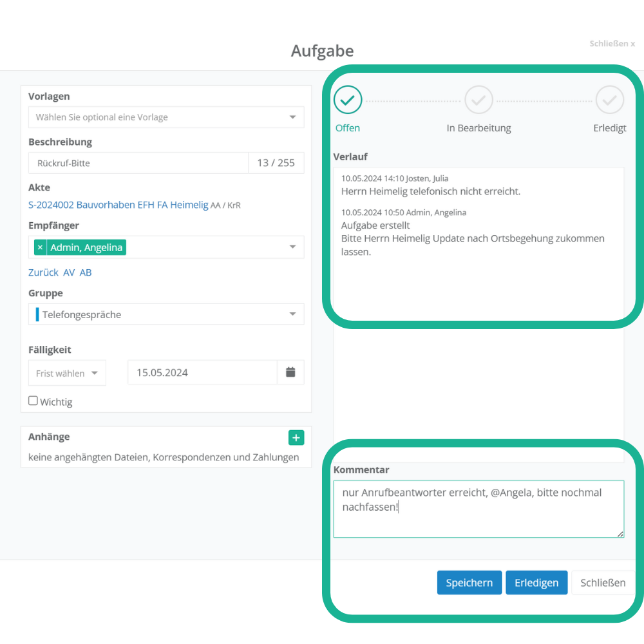Mark status Erledigt via checkmark circle
Image resolution: width=644 pixels, height=644 pixels.
coord(609,100)
